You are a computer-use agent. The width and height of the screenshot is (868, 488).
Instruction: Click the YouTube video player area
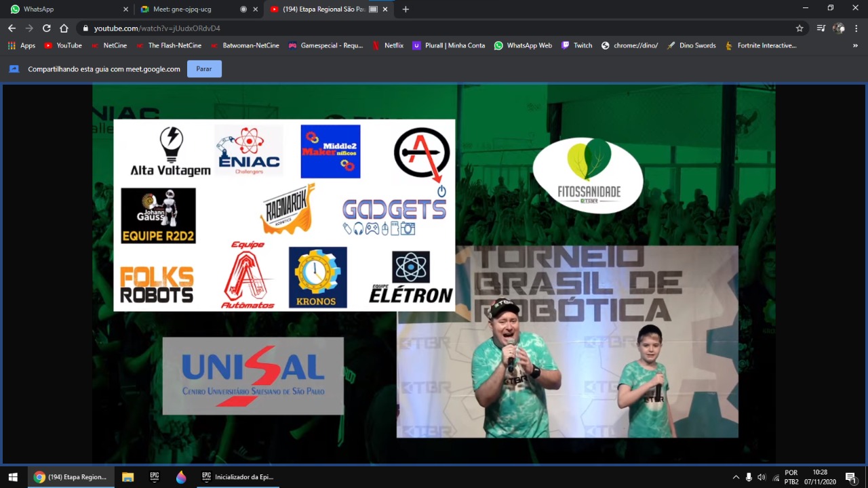[434, 274]
